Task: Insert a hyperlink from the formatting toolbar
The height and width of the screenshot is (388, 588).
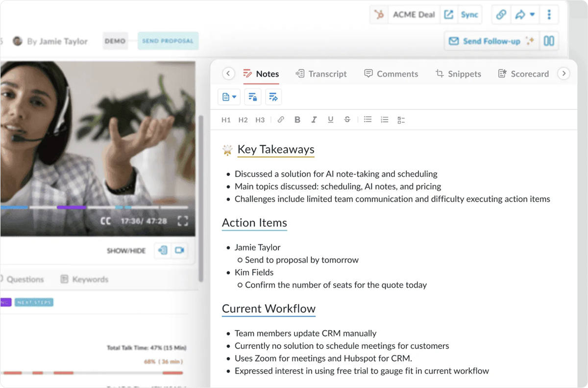Action: click(x=281, y=119)
